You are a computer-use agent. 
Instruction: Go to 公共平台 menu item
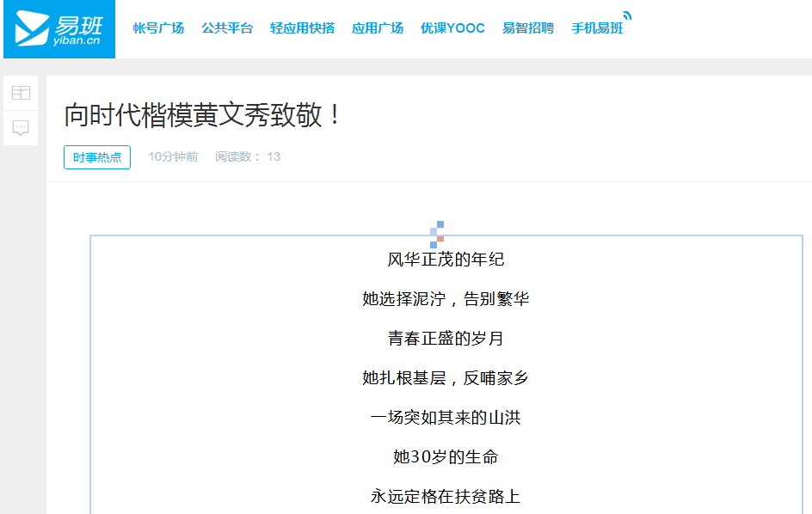point(227,28)
